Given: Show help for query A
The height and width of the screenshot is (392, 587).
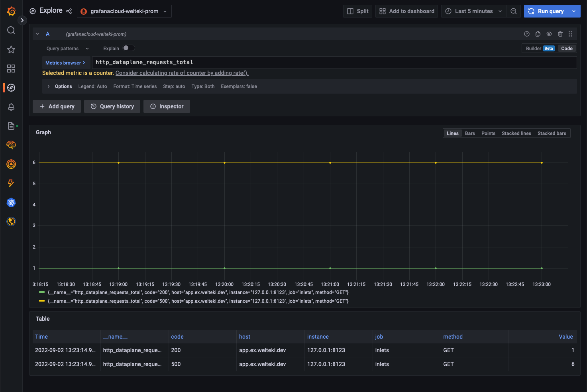Looking at the screenshot, I should tap(527, 34).
